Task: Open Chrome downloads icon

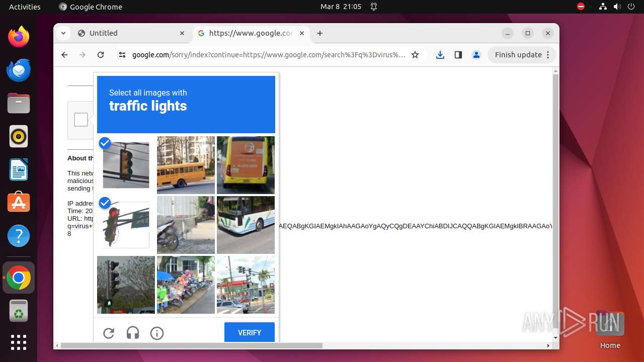Action: click(x=440, y=55)
